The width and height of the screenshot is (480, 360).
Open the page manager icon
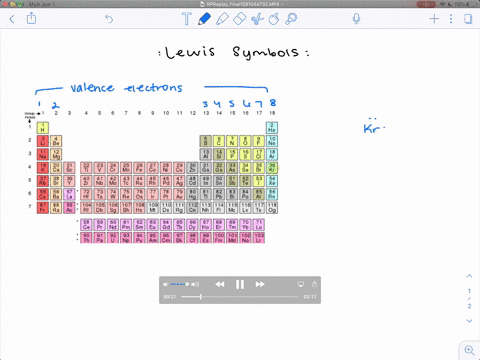pyautogui.click(x=468, y=19)
